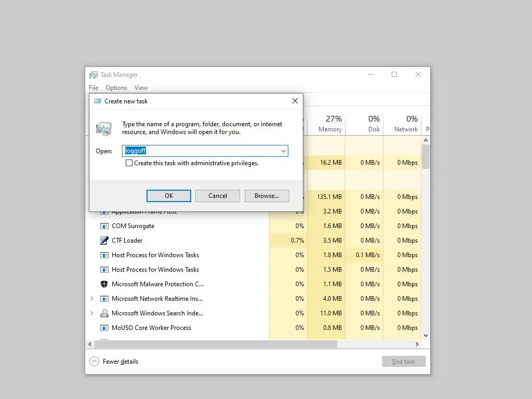This screenshot has width=532, height=399.
Task: Click the 135.1 MB memory value
Action: point(329,197)
